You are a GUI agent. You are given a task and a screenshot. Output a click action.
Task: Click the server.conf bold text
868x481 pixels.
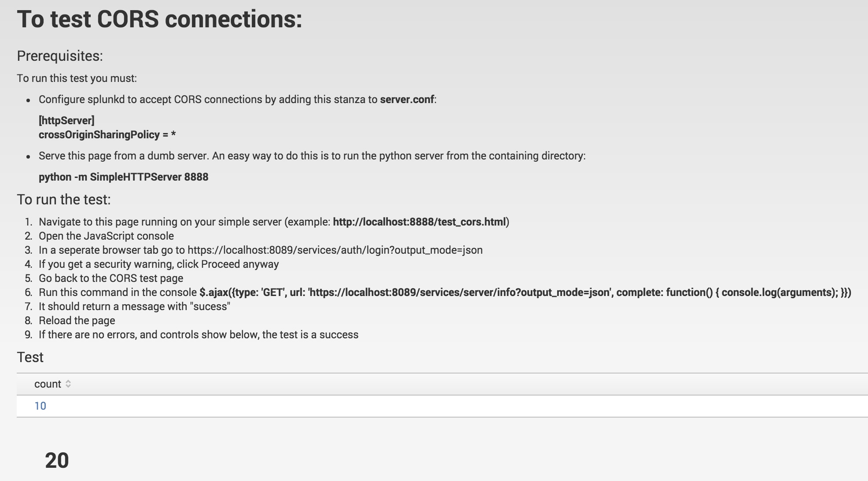pyautogui.click(x=407, y=100)
